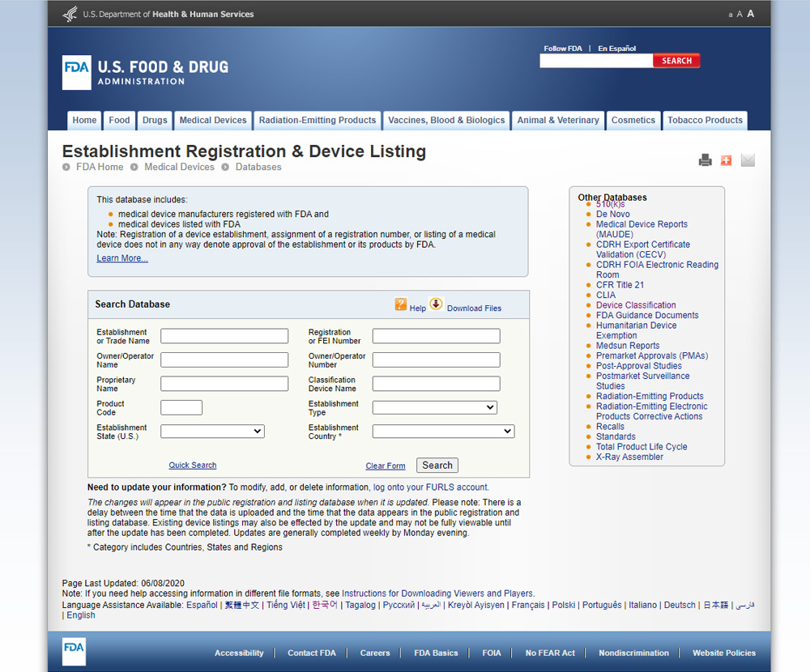The height and width of the screenshot is (672, 810).
Task: Open the Recalls database link
Action: (610, 427)
